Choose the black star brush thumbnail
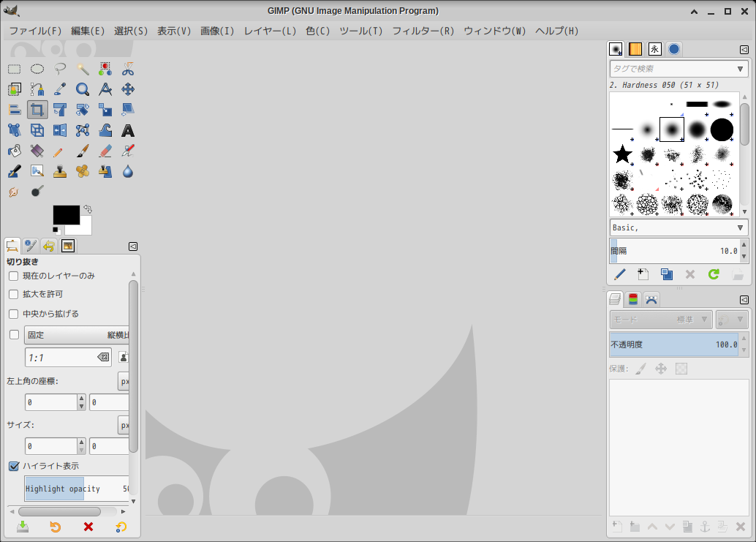The image size is (756, 542). pos(622,154)
